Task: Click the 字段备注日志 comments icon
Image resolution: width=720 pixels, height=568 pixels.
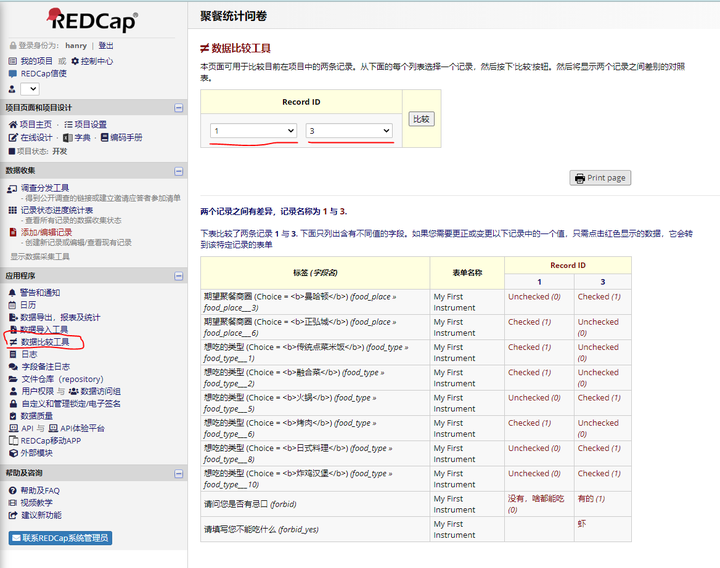Action: (13, 367)
